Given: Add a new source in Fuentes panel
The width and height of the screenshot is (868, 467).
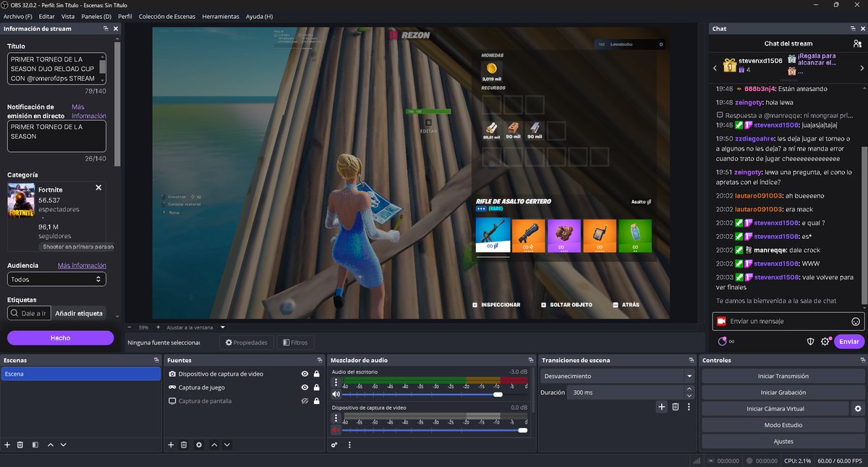Looking at the screenshot, I should coord(171,445).
